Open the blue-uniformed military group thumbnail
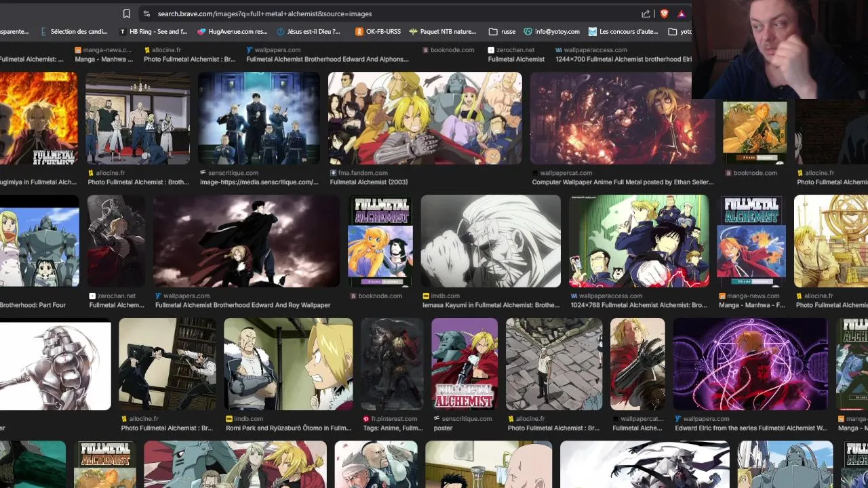The width and height of the screenshot is (868, 488). coord(258,118)
